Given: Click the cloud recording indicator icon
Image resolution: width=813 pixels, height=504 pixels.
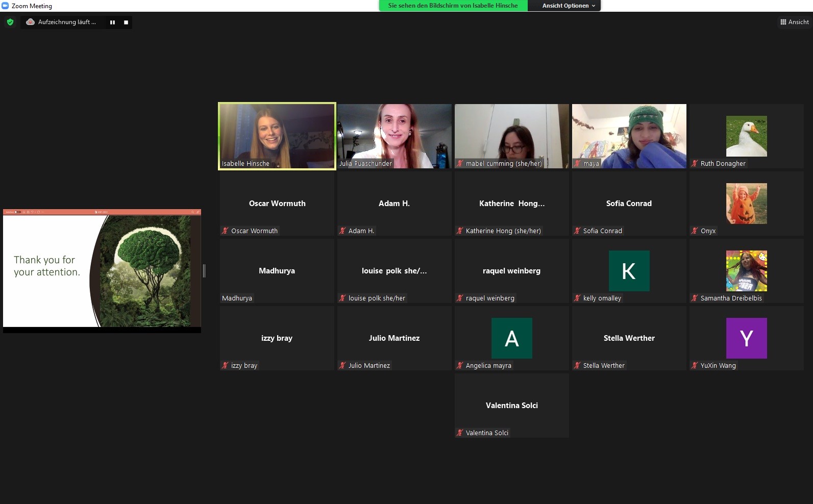Looking at the screenshot, I should (30, 22).
